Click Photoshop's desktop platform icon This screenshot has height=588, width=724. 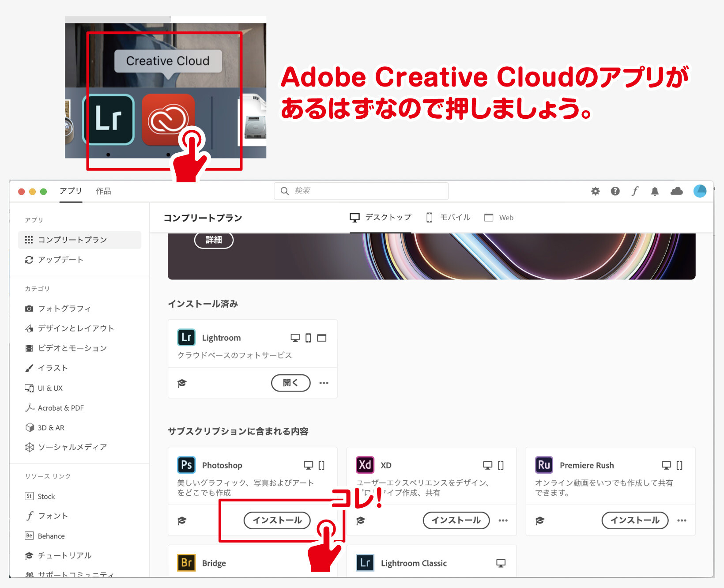[308, 465]
